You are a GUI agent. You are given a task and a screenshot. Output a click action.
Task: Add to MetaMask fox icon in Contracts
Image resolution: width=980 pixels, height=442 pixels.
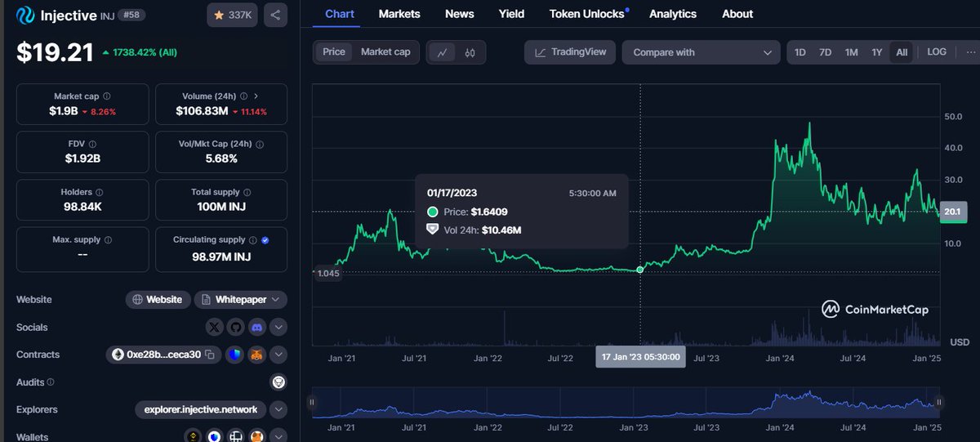tap(257, 355)
